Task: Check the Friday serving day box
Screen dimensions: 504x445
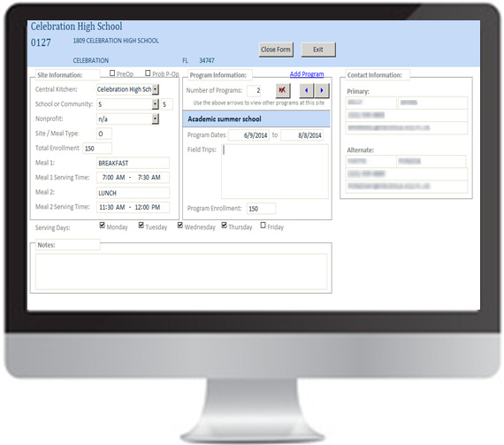Action: [263, 225]
